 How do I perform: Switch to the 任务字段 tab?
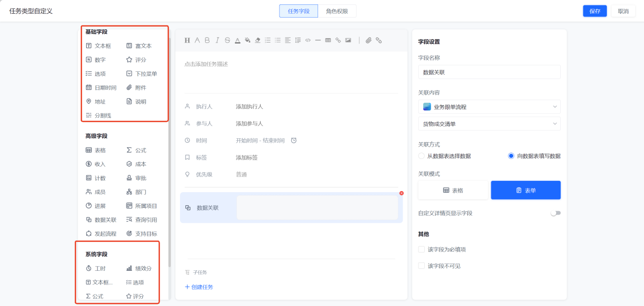coord(299,11)
